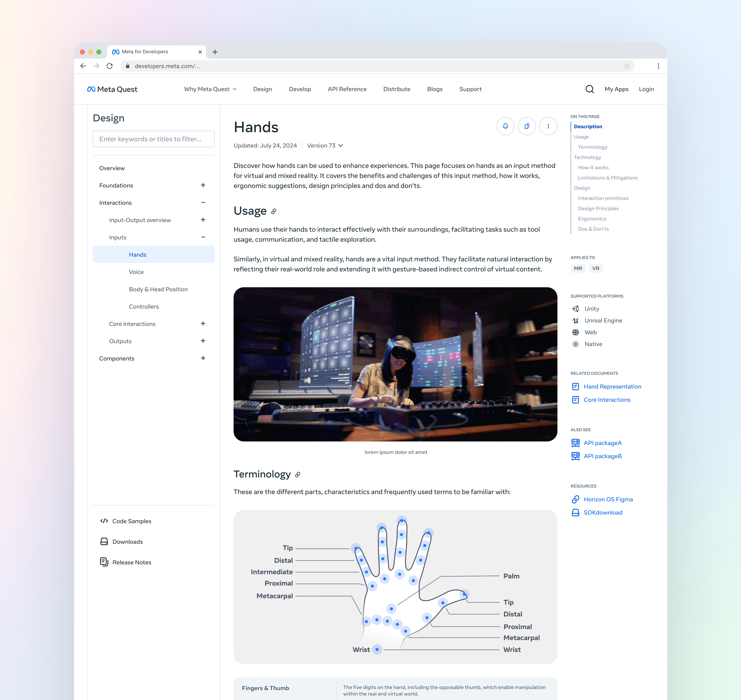Click the Web globe icon
Viewport: 741px width, 700px height.
(x=576, y=332)
